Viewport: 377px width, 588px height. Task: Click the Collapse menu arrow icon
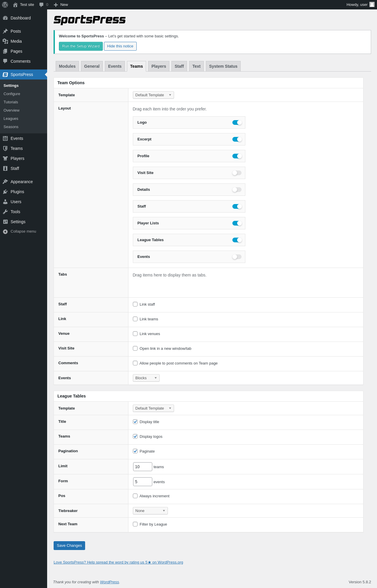pos(5,231)
